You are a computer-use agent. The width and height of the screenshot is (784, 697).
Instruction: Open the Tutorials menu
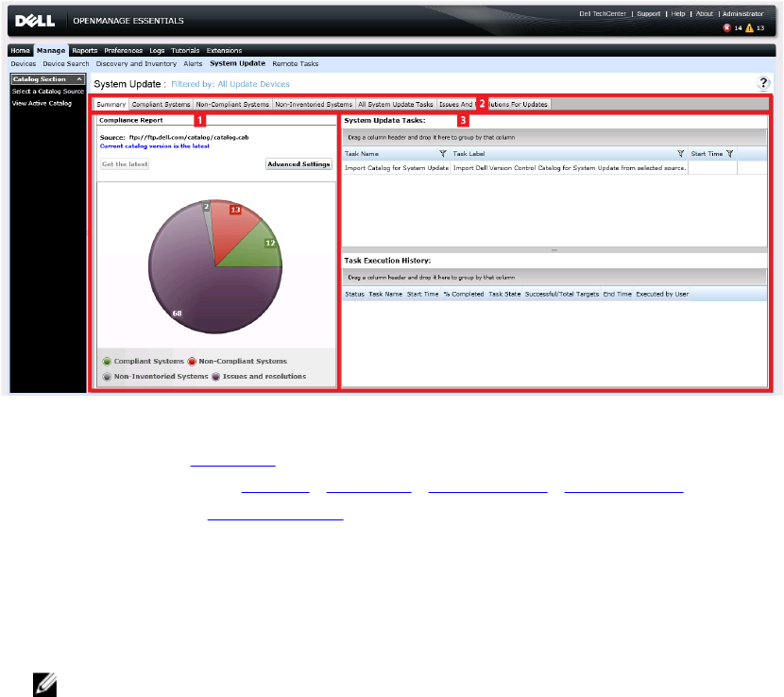click(185, 50)
